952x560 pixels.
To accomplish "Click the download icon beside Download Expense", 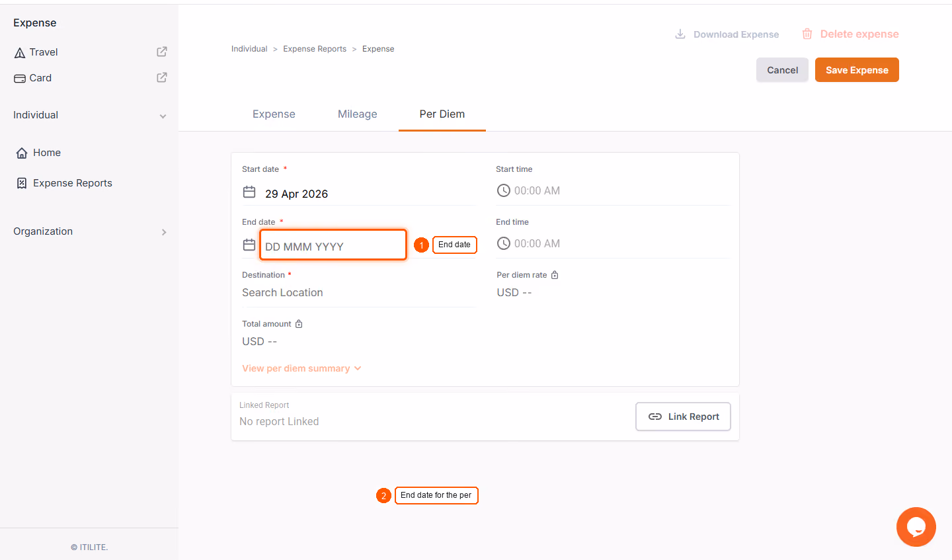I will 680,34.
